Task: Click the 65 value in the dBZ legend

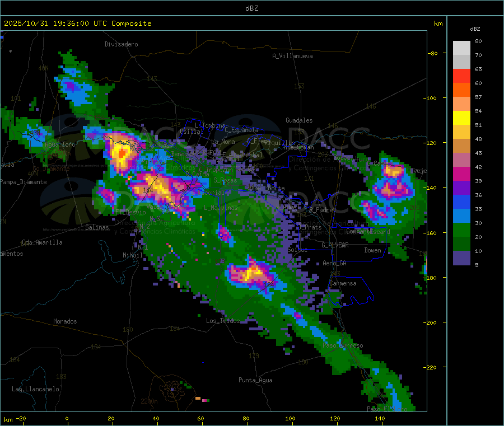Action: click(x=478, y=69)
